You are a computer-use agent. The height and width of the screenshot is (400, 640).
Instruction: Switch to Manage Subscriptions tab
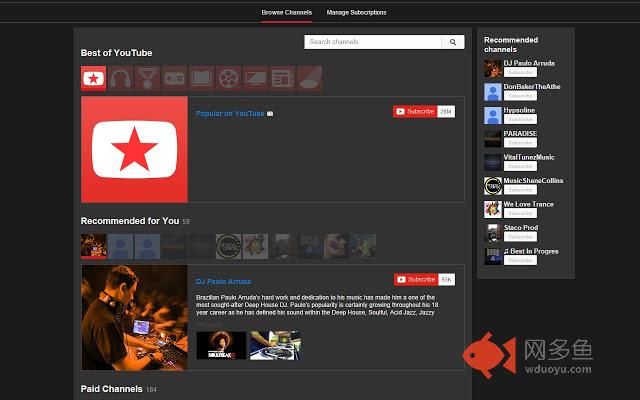356,13
